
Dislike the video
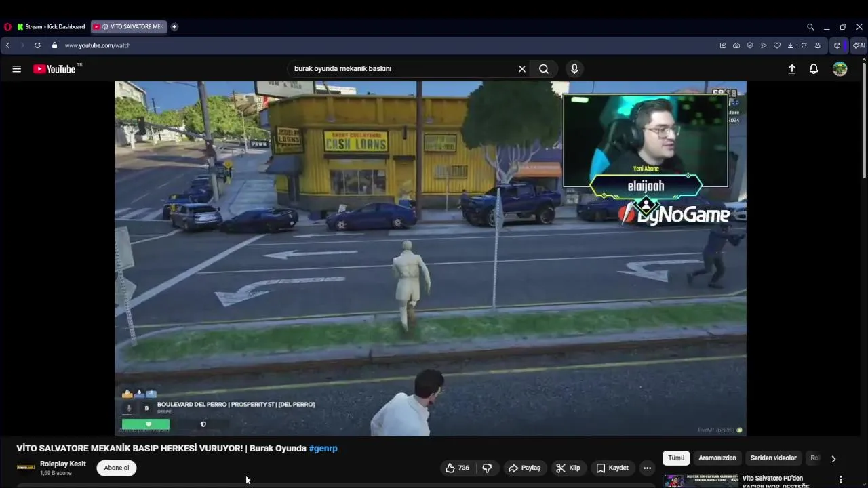pyautogui.click(x=487, y=468)
